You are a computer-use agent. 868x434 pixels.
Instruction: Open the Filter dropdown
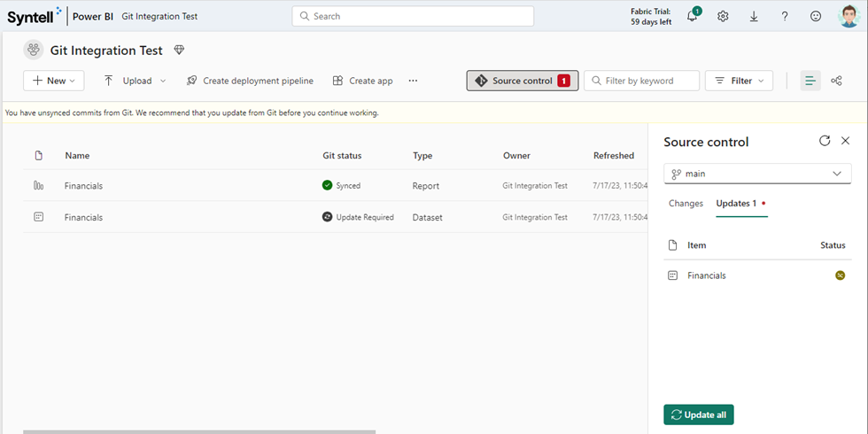[739, 81]
